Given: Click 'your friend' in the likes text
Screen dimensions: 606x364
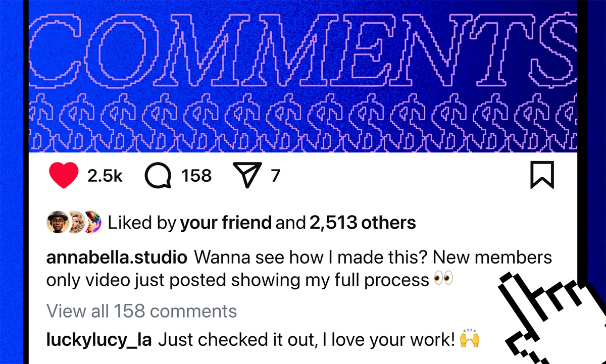Looking at the screenshot, I should 226,222.
